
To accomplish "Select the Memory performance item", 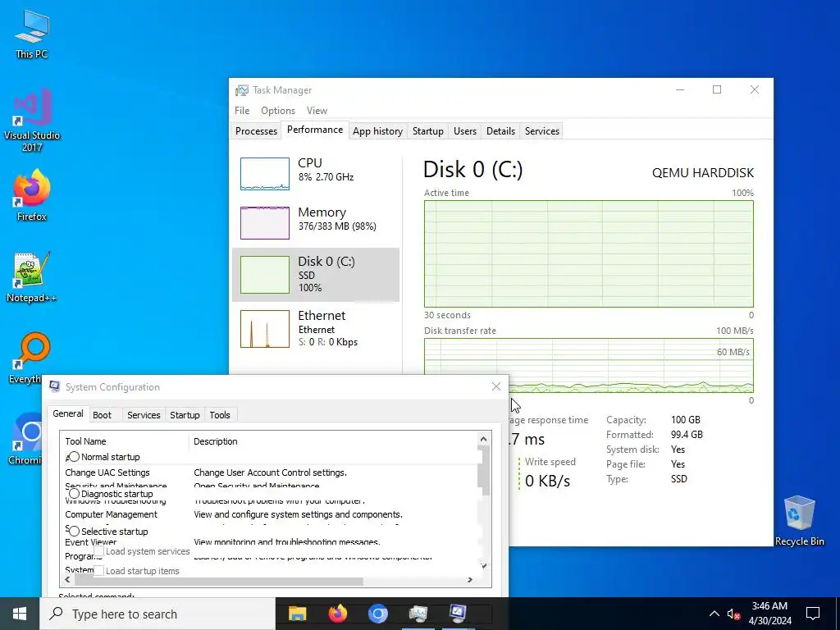I will pyautogui.click(x=316, y=222).
